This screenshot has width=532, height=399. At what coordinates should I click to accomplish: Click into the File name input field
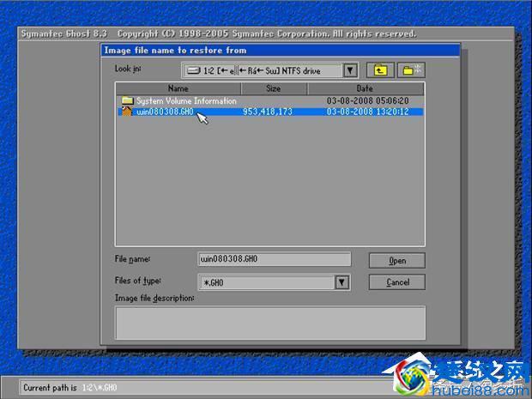274,259
